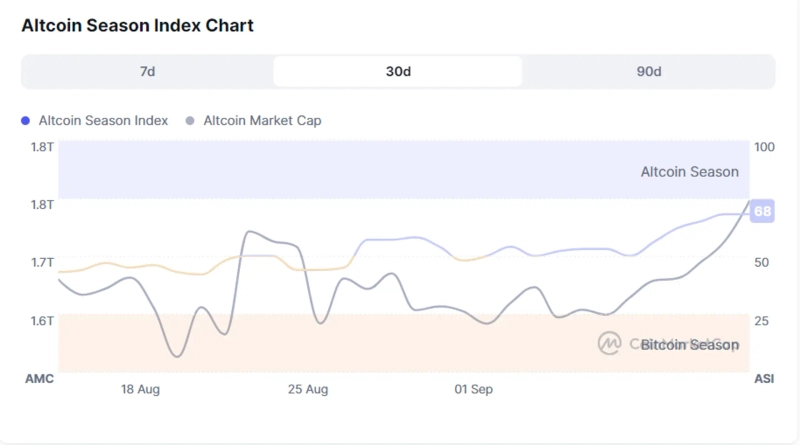800x445 pixels.
Task: Click the Bitcoin Season zone label
Action: [689, 345]
